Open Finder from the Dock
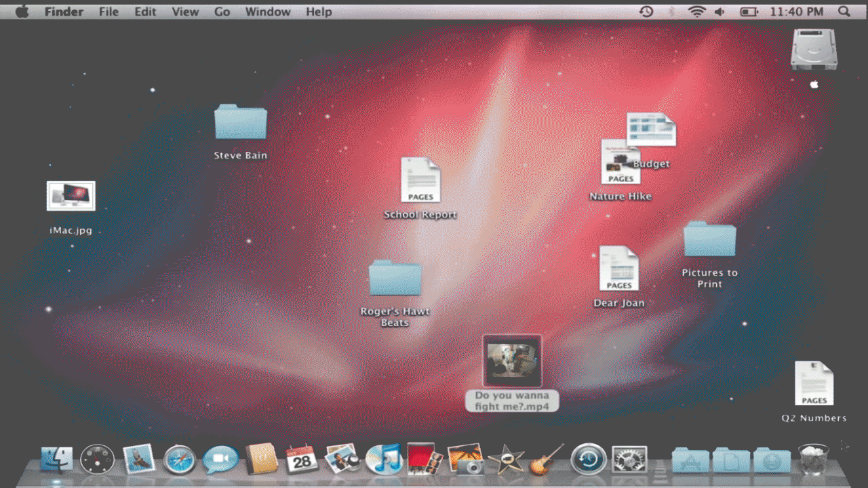Screen dimensions: 868x488 [x=57, y=458]
